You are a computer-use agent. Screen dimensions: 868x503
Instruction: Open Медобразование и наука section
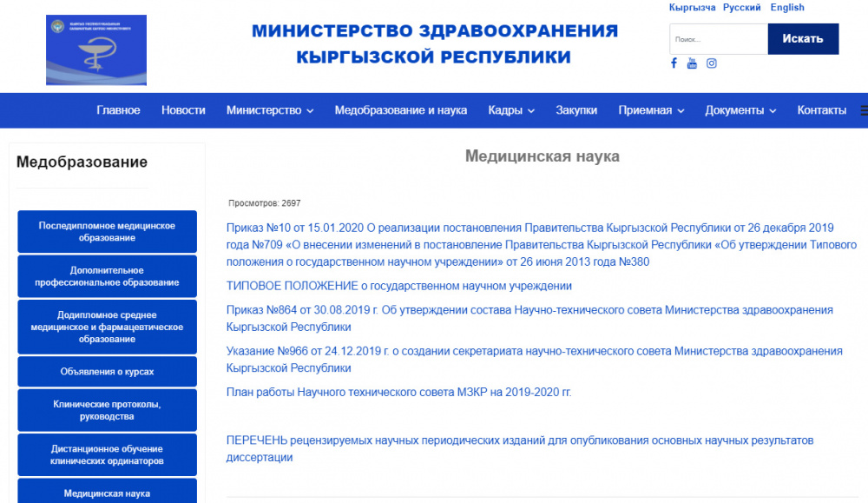click(x=400, y=110)
